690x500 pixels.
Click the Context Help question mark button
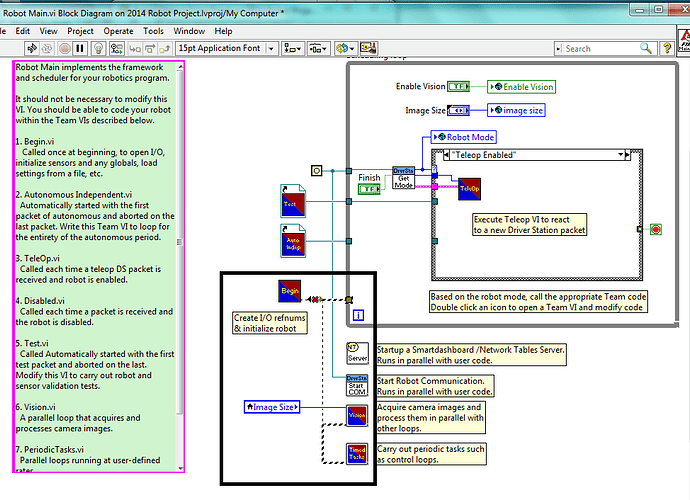point(667,48)
